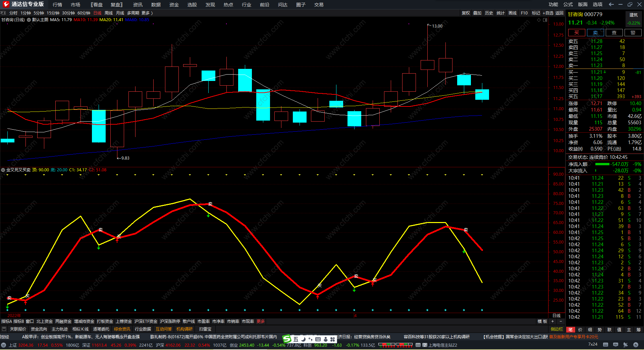Open the 公式 menu
This screenshot has height=350, width=644.
(568, 4)
